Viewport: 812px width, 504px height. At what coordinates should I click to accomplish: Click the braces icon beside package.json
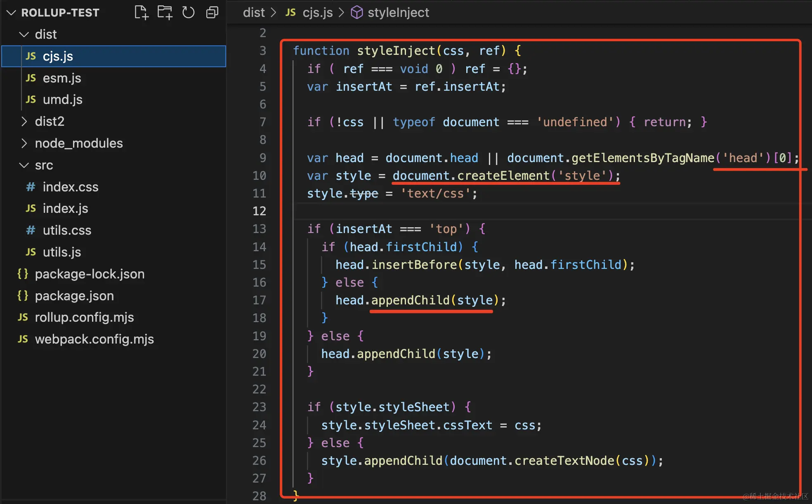pos(23,296)
